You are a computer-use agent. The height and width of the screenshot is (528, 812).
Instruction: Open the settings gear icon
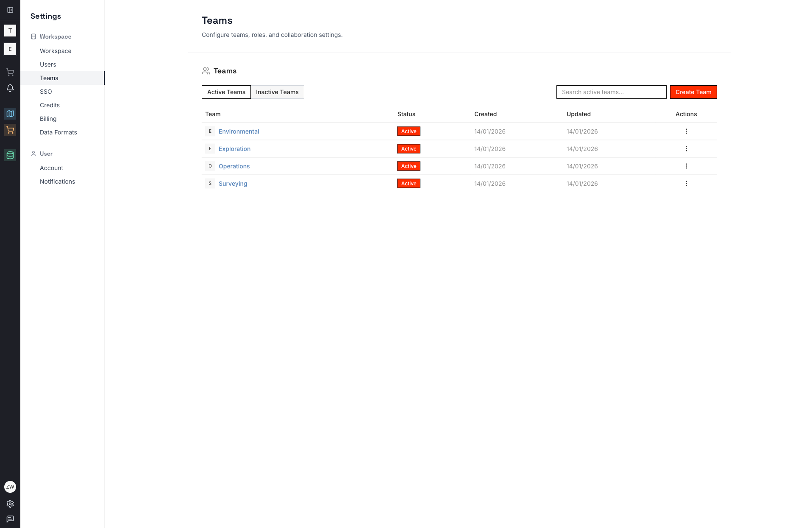pyautogui.click(x=10, y=504)
